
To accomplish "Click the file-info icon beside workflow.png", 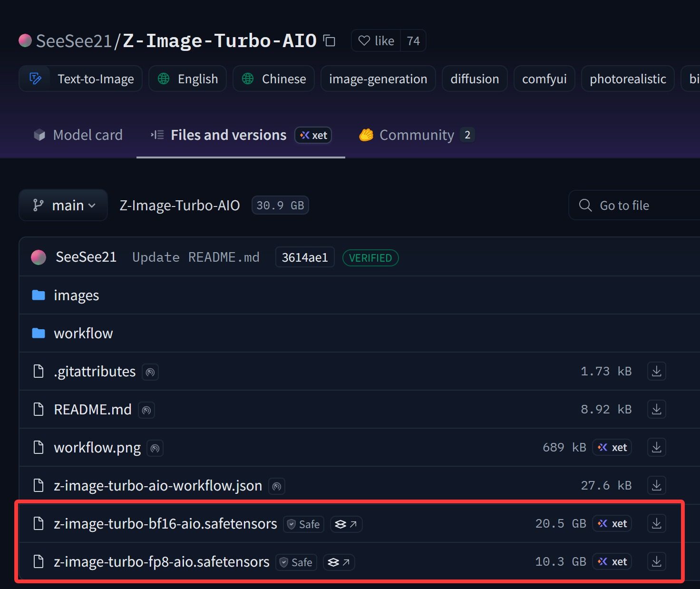I will 155,448.
